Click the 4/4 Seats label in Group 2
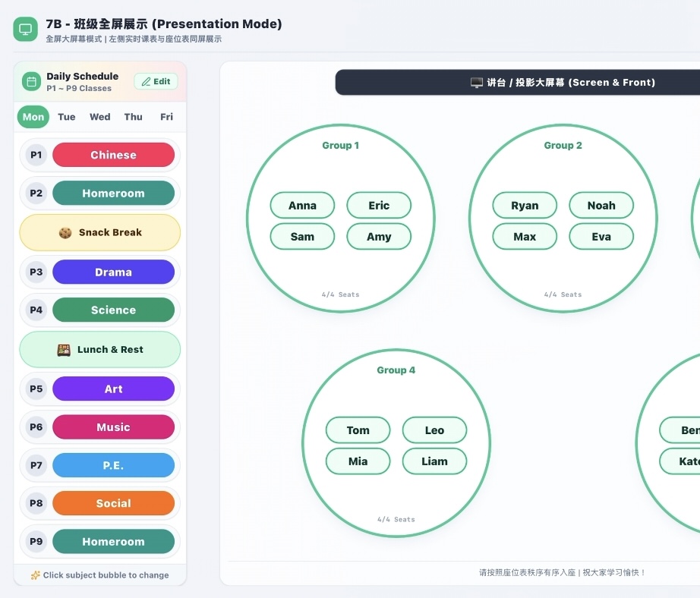The image size is (700, 598). [563, 294]
